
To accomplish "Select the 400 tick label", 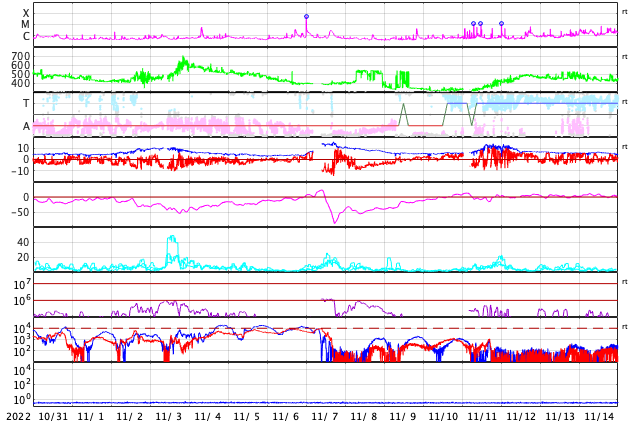I will 21,83.
